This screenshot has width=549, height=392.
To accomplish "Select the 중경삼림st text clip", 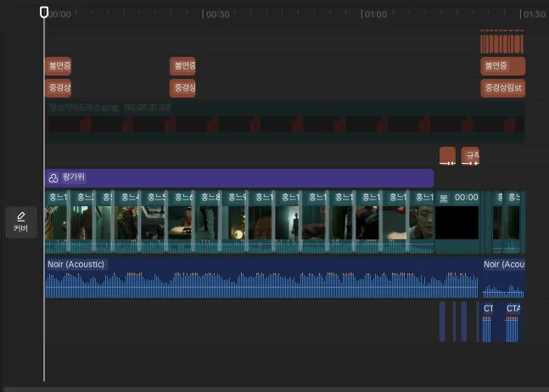I will point(503,88).
